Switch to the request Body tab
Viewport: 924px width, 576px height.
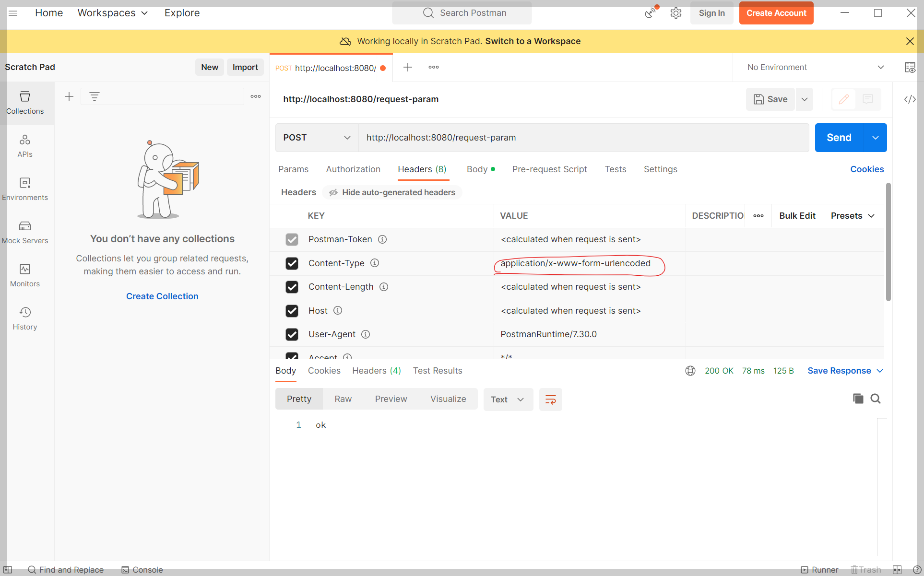(481, 169)
